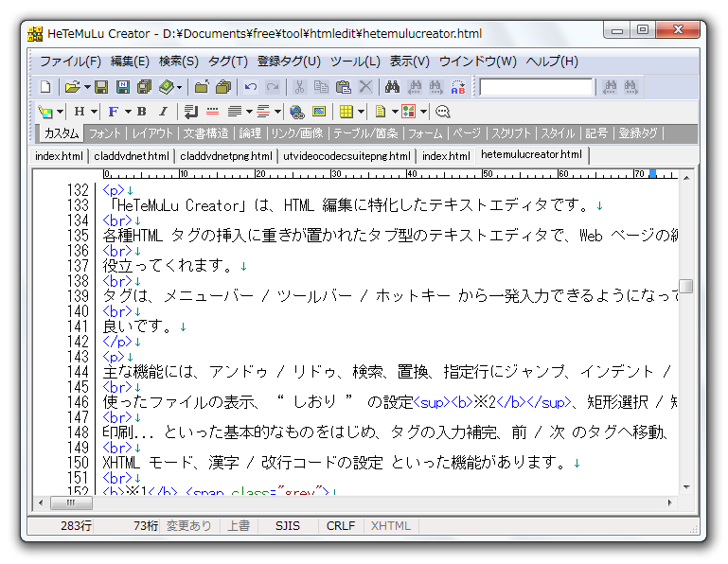Close all files with the stacked folders icon
The image size is (728, 564).
click(223, 87)
